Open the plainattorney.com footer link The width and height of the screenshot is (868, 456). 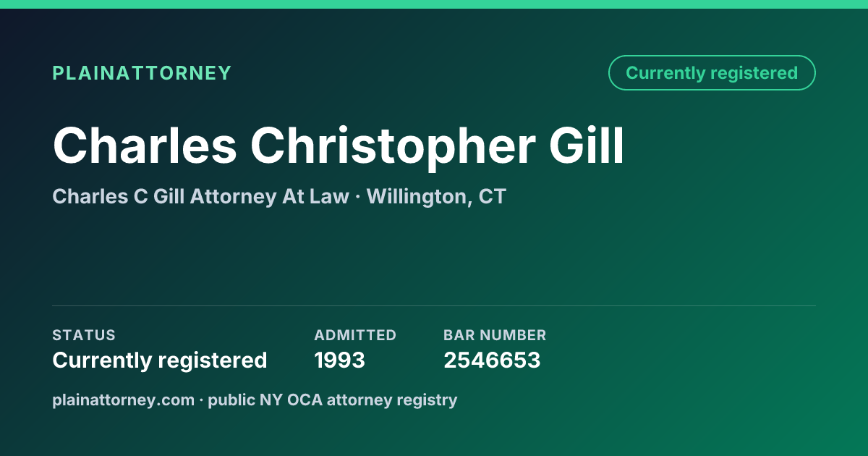click(x=124, y=400)
